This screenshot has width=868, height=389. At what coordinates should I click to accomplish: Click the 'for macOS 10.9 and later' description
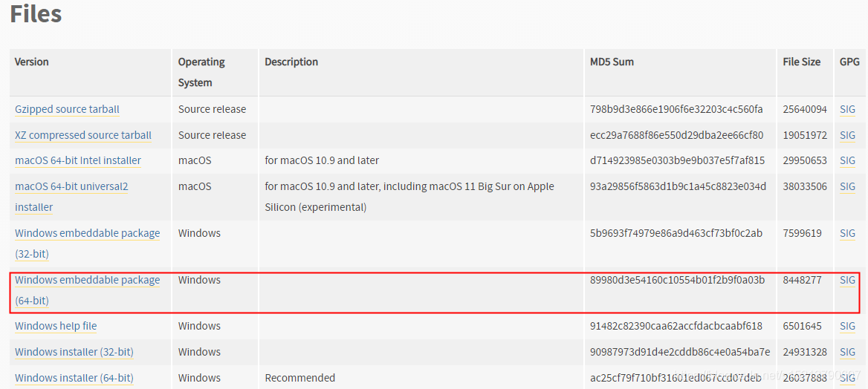(322, 160)
